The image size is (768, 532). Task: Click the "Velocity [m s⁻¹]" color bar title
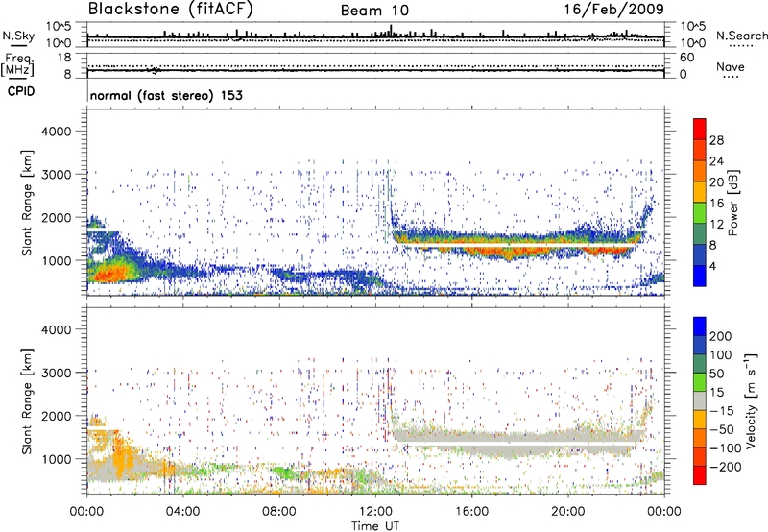[750, 400]
